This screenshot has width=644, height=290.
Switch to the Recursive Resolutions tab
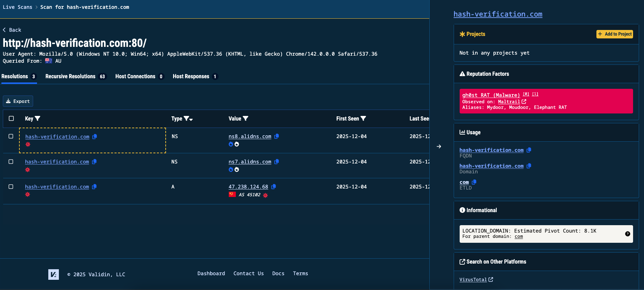click(76, 76)
